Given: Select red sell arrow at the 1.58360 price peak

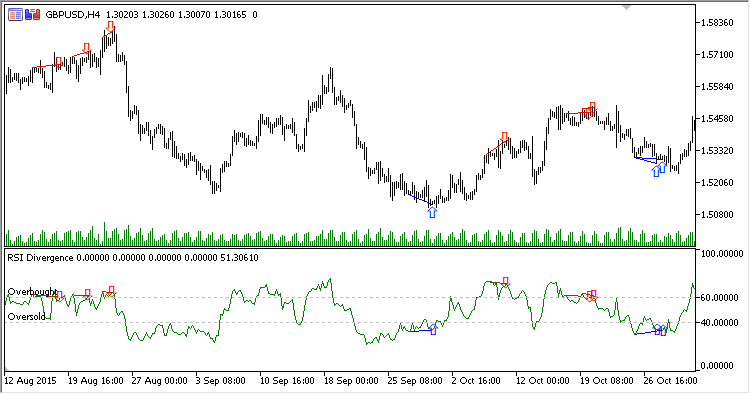Looking at the screenshot, I should tap(111, 27).
